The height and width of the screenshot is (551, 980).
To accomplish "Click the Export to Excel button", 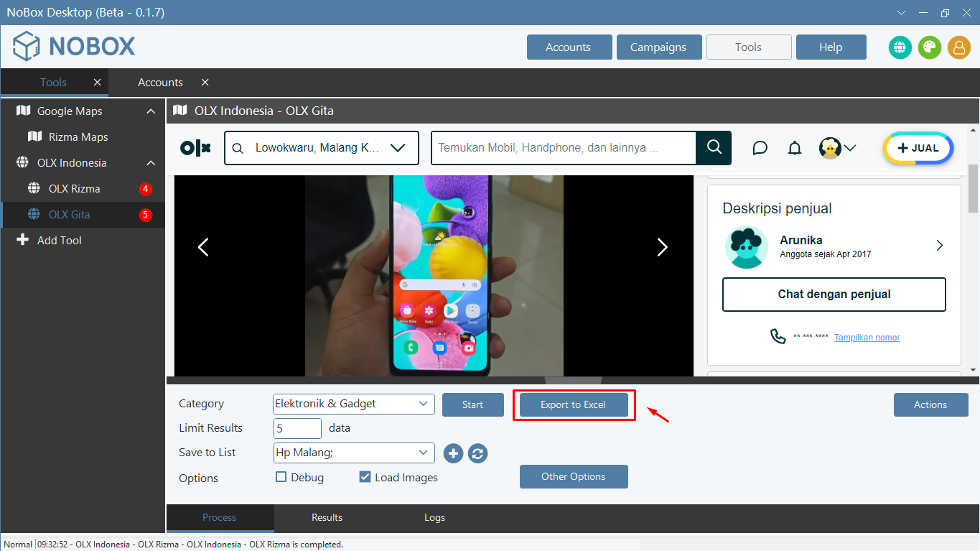I will point(573,404).
